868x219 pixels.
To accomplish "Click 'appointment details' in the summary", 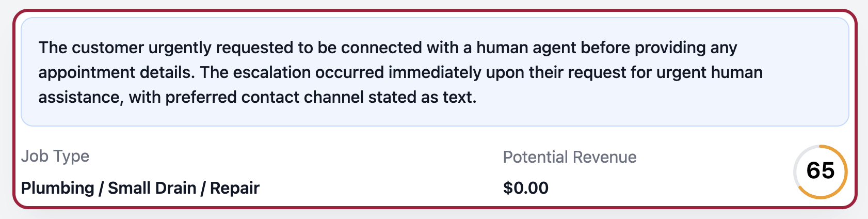I will click(116, 72).
